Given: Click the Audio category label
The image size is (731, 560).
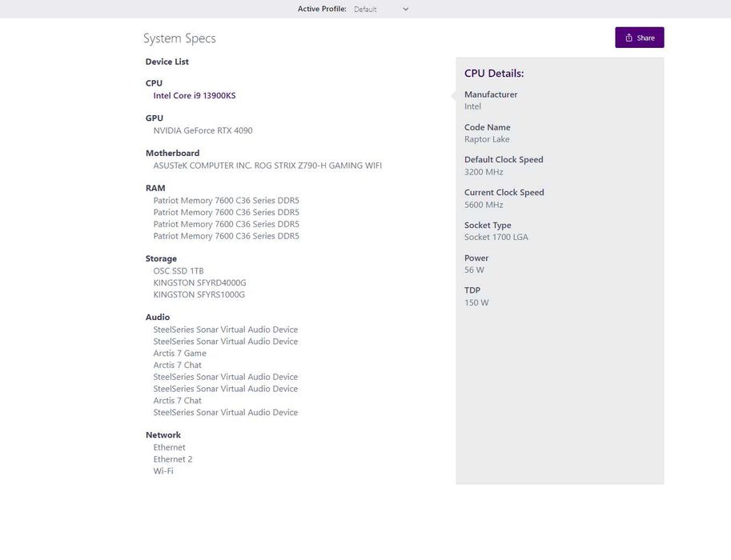Looking at the screenshot, I should click(x=158, y=317).
